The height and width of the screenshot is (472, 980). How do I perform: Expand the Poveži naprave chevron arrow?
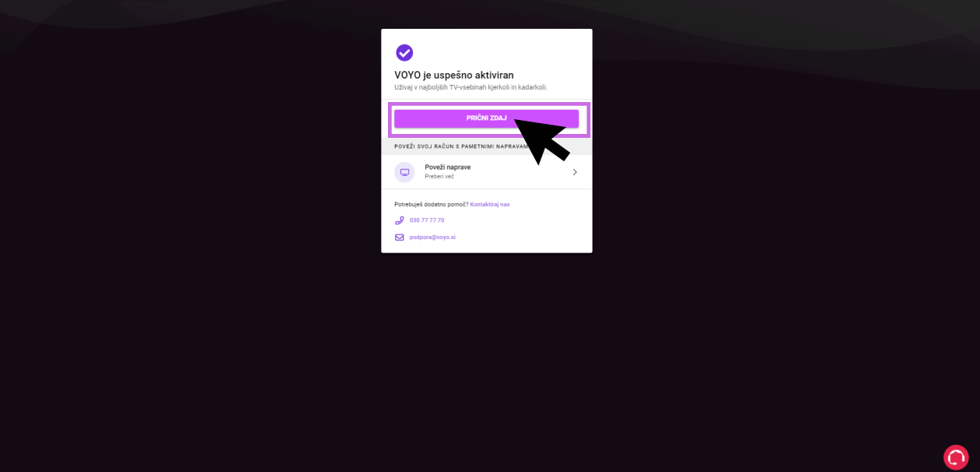pyautogui.click(x=575, y=172)
